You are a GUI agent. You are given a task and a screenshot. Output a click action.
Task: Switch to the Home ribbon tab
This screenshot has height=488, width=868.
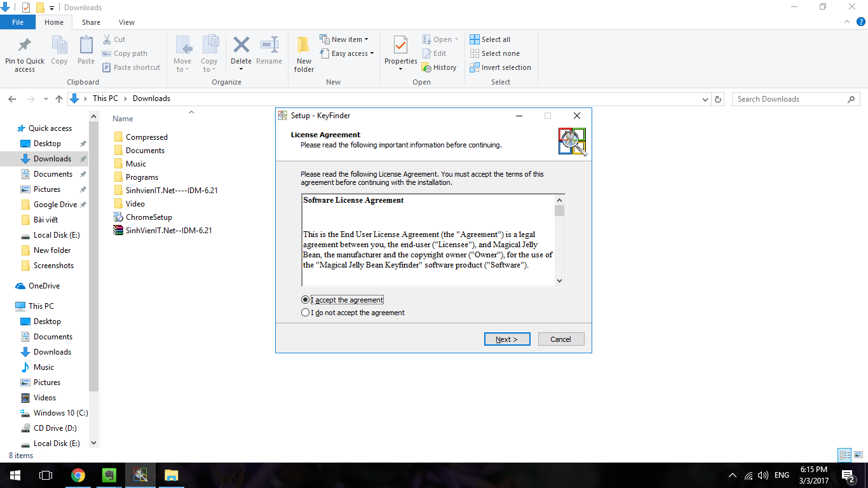point(54,22)
